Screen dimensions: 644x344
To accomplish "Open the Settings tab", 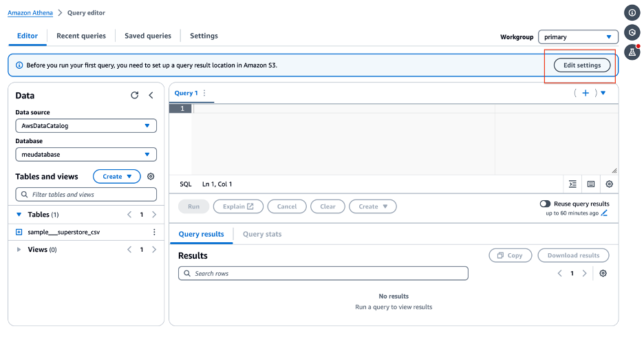I will 204,36.
